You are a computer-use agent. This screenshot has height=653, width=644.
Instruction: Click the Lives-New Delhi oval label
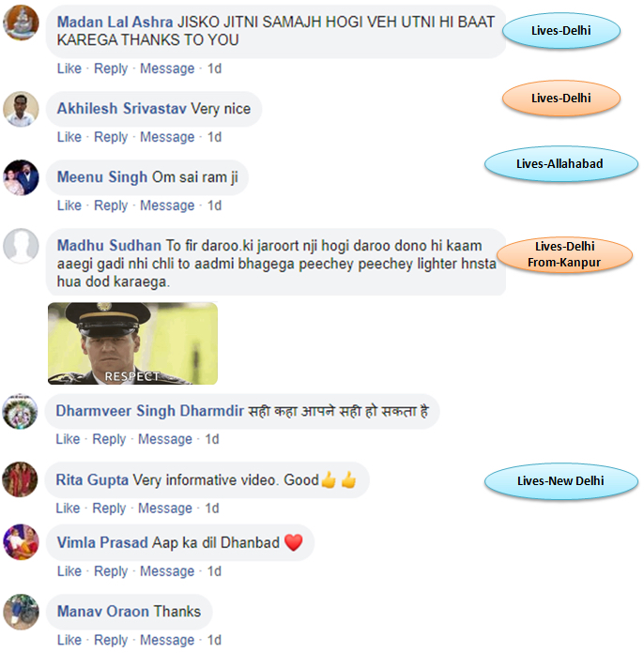pyautogui.click(x=561, y=481)
